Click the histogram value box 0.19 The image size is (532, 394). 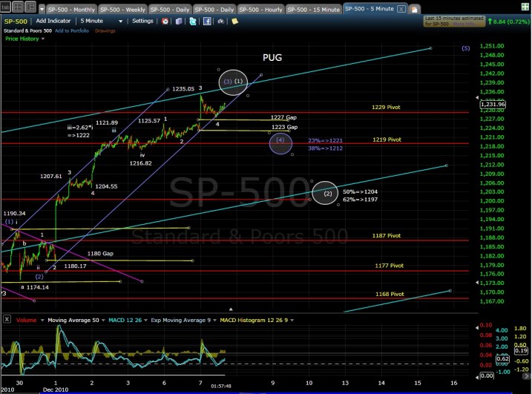521,350
